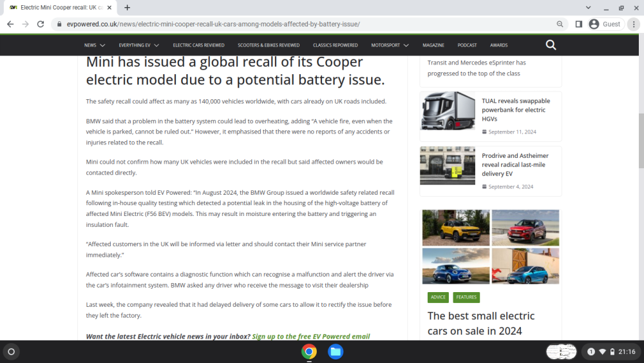Open the Magazine page
Viewport: 644px width, 363px height.
pyautogui.click(x=433, y=45)
